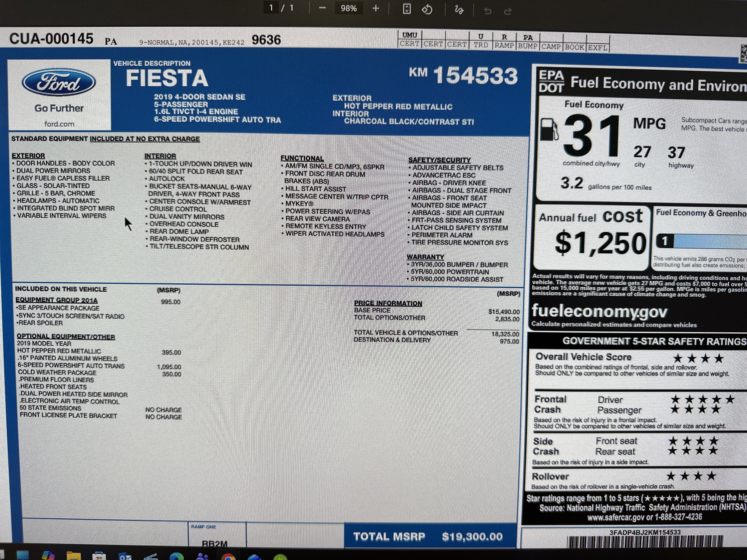Click the RAMP ONE box

pos(217,535)
